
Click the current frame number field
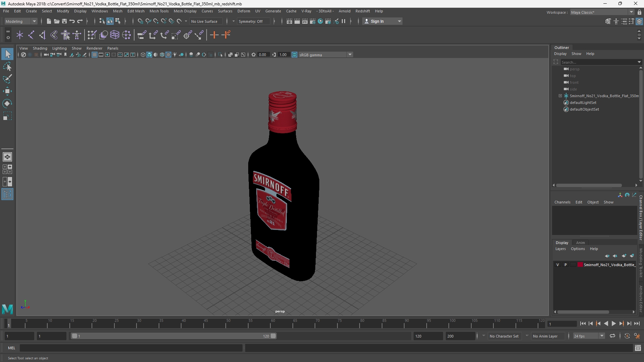pyautogui.click(x=562, y=324)
